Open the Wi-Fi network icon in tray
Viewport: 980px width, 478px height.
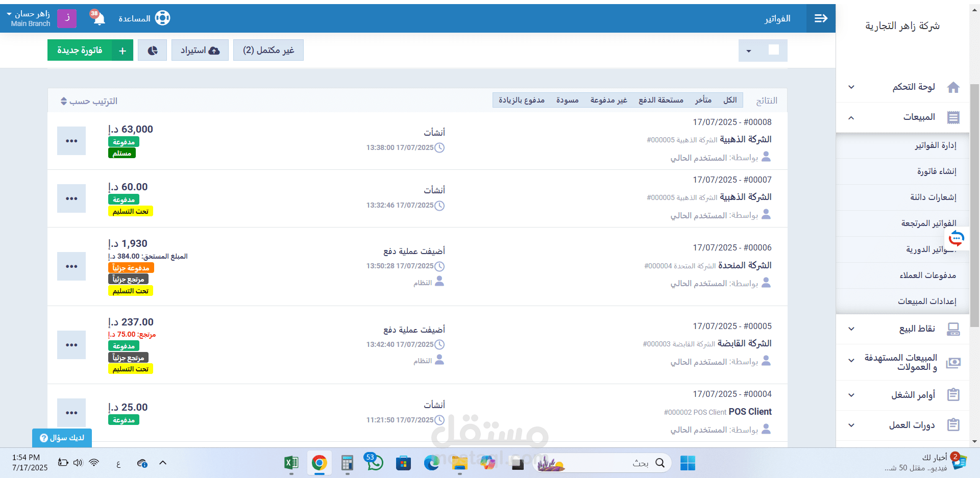pyautogui.click(x=94, y=463)
